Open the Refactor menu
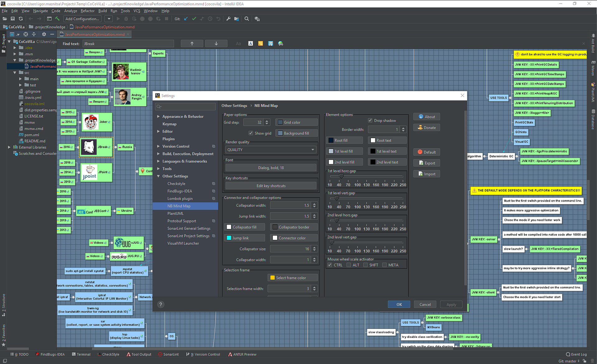This screenshot has width=597, height=364. [87, 11]
